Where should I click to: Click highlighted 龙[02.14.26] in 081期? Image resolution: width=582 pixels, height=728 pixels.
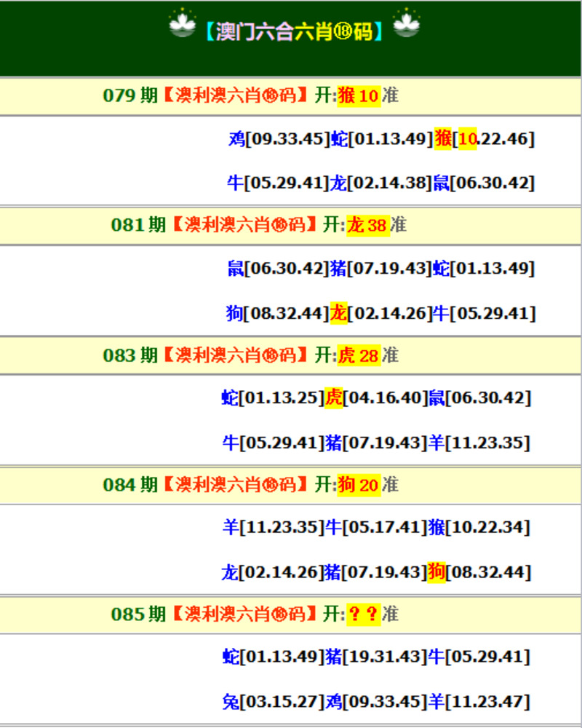pyautogui.click(x=381, y=313)
